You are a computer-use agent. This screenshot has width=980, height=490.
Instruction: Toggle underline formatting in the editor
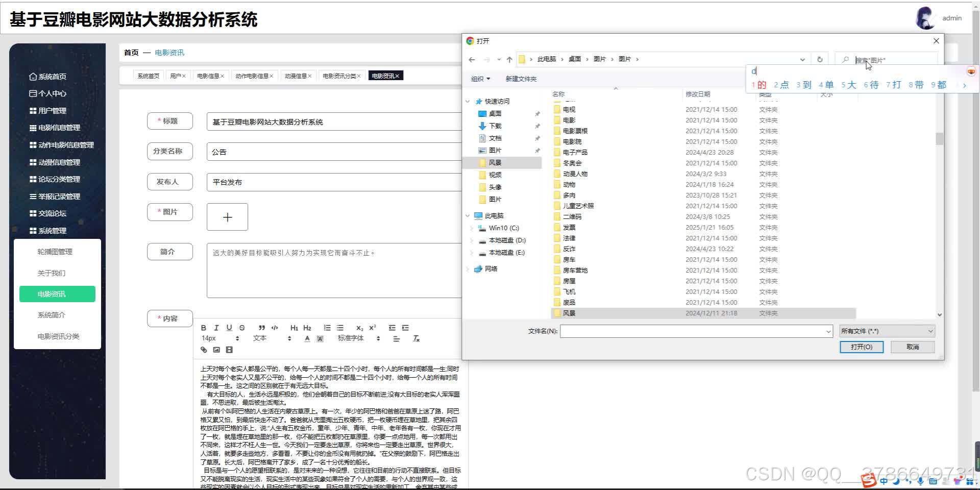[x=229, y=328]
